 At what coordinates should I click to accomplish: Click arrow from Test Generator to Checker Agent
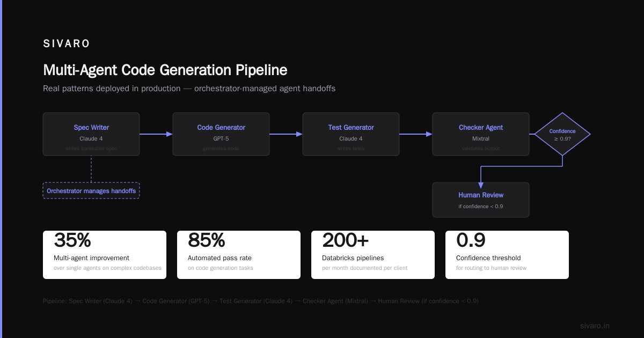(x=416, y=134)
